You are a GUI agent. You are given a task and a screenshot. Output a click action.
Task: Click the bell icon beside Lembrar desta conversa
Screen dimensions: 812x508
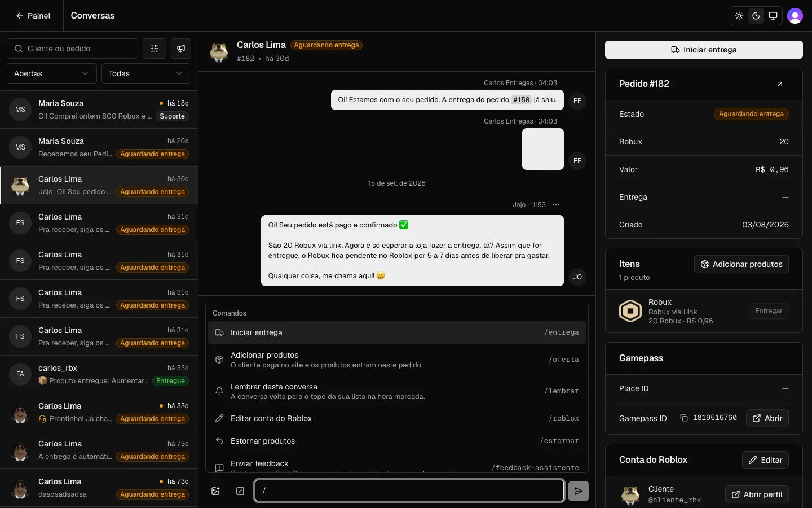219,391
